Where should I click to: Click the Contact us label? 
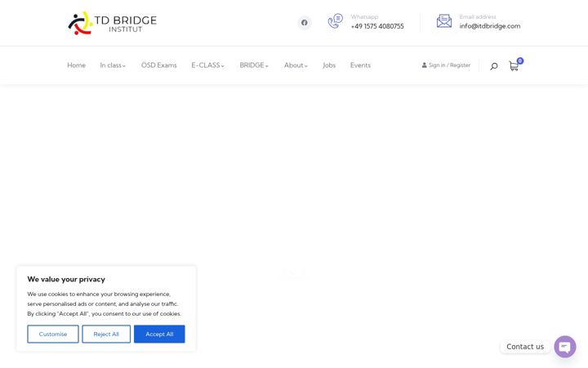click(525, 347)
